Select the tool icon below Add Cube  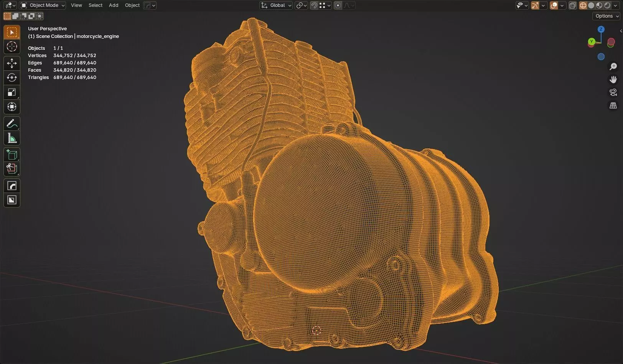[12, 169]
